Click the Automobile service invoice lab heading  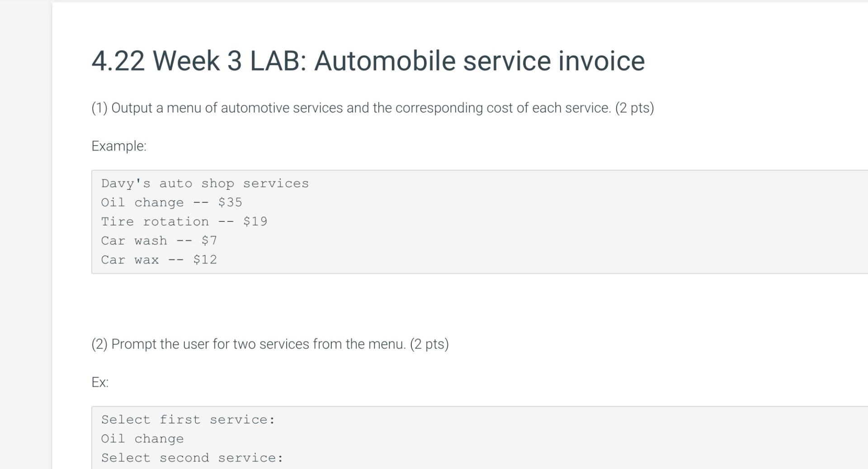(368, 61)
